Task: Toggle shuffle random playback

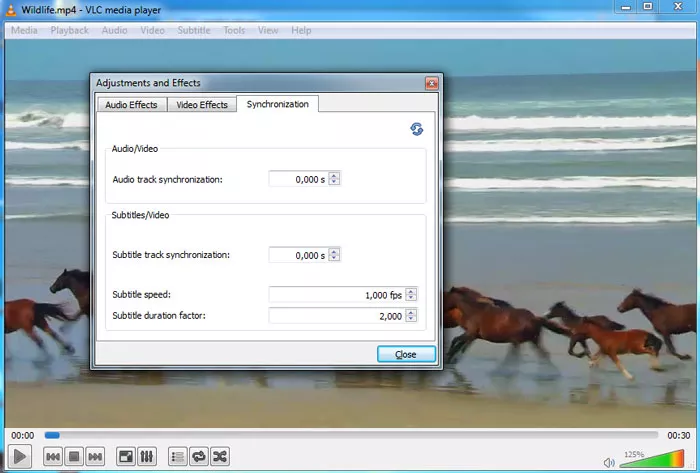Action: pos(220,456)
